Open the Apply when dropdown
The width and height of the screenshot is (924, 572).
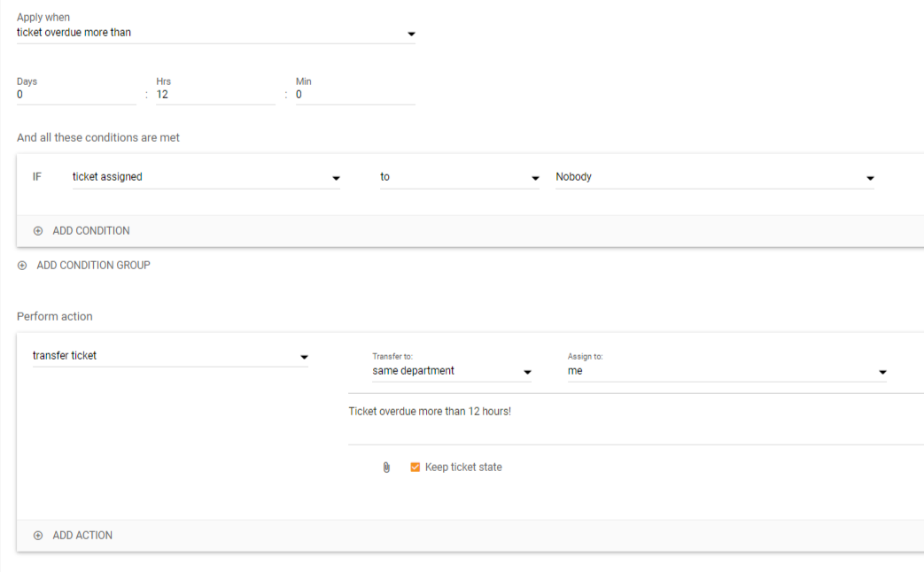coord(215,34)
